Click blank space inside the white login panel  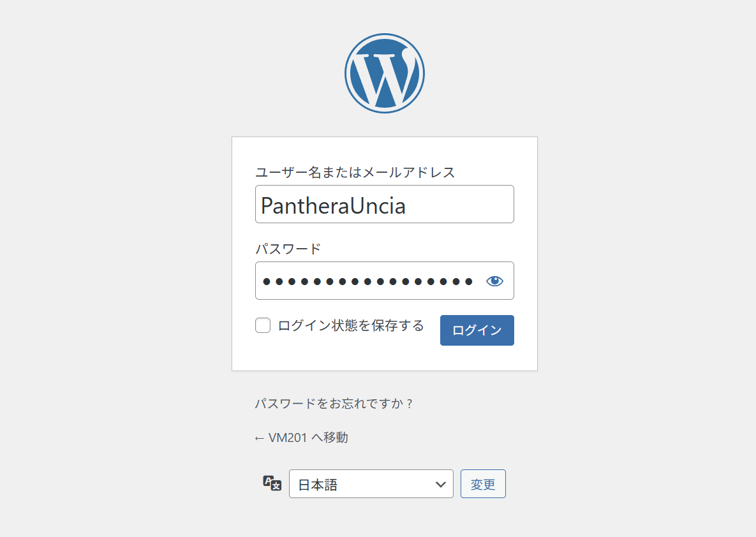384,356
